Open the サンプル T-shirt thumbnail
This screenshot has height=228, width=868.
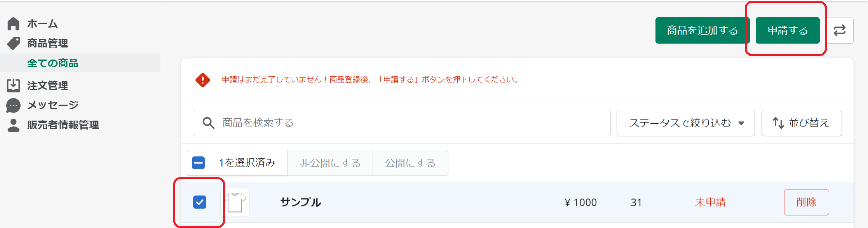(235, 202)
